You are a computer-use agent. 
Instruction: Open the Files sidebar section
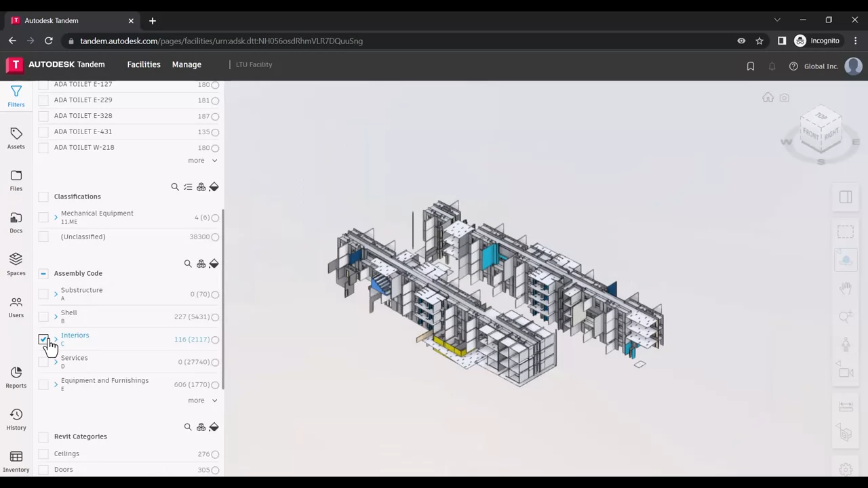[x=16, y=180]
